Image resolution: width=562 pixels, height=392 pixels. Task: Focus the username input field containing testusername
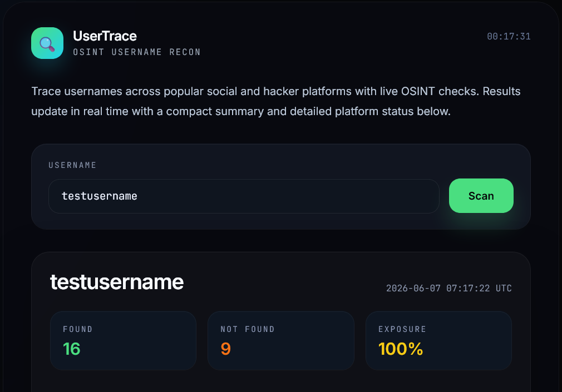pos(244,196)
